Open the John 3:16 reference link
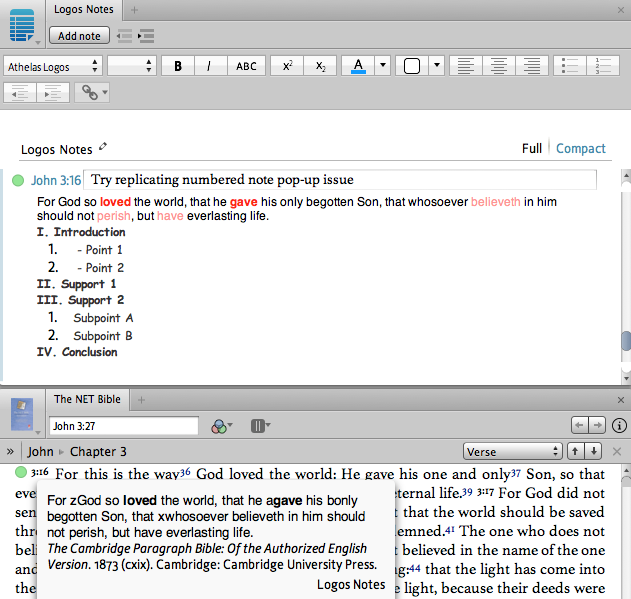This screenshot has width=631, height=599. (x=56, y=180)
